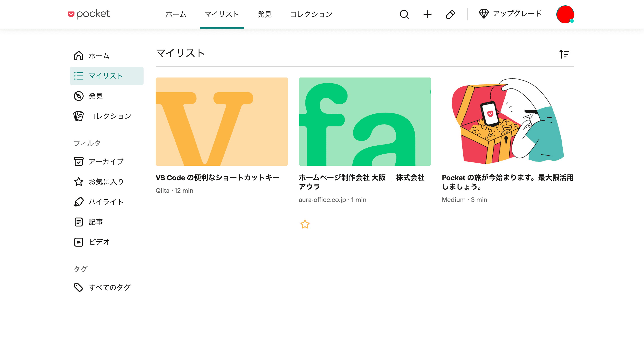Open the ハイライト filter in sidebar
The width and height of the screenshot is (644, 352).
coord(106,202)
